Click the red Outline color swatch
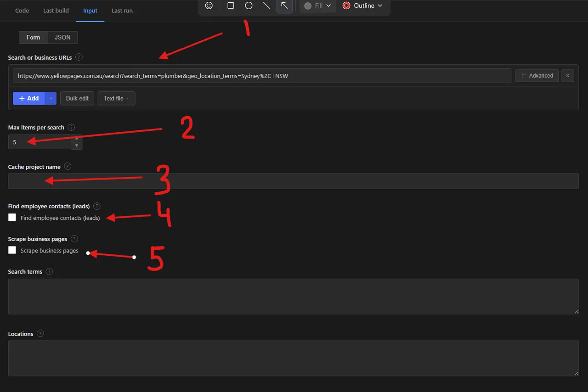Image resolution: width=588 pixels, height=392 pixels. coord(346,6)
